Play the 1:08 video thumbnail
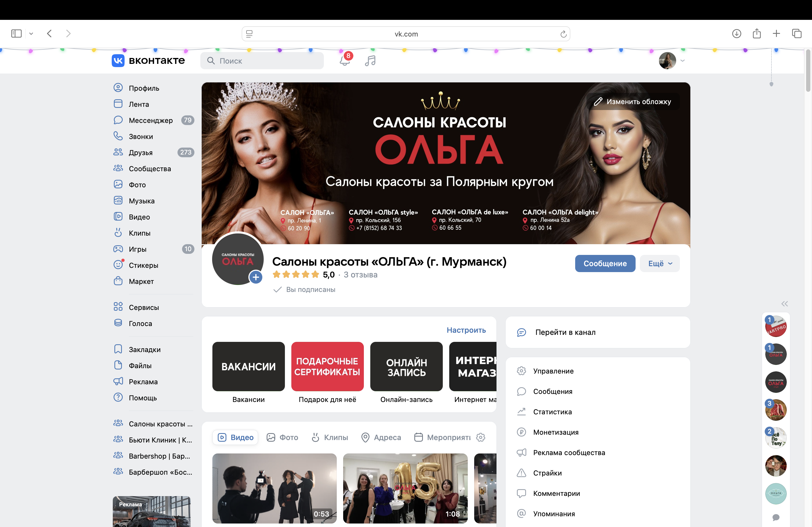The image size is (812, 527). 405,488
